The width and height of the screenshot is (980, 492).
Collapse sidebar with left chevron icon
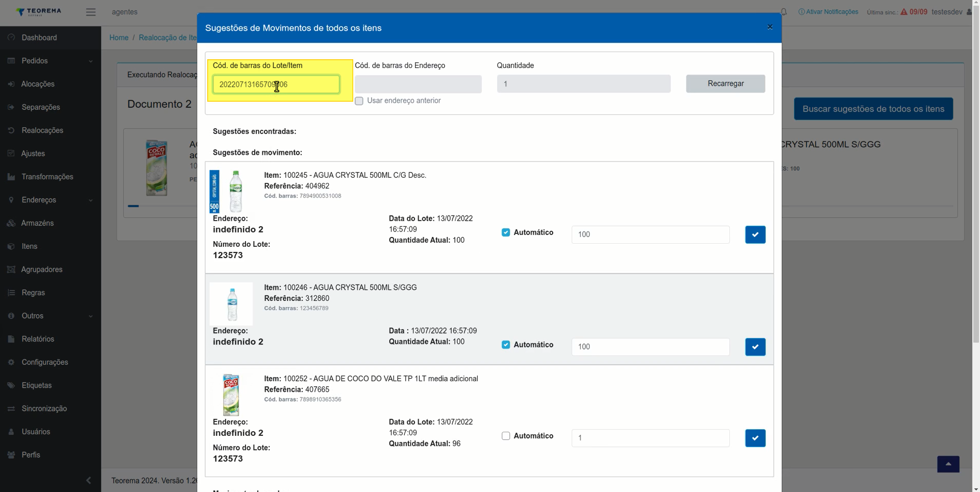click(x=89, y=480)
